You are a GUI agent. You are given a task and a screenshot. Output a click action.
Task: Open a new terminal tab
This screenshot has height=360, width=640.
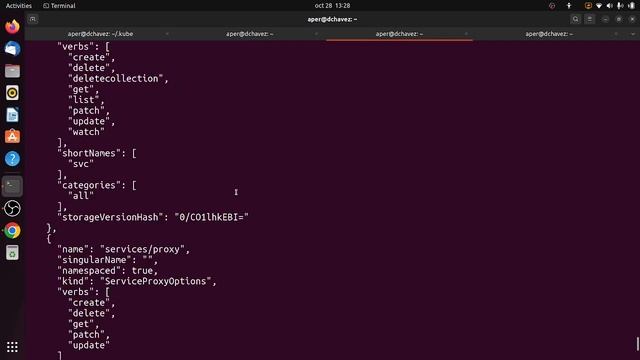pos(33,19)
